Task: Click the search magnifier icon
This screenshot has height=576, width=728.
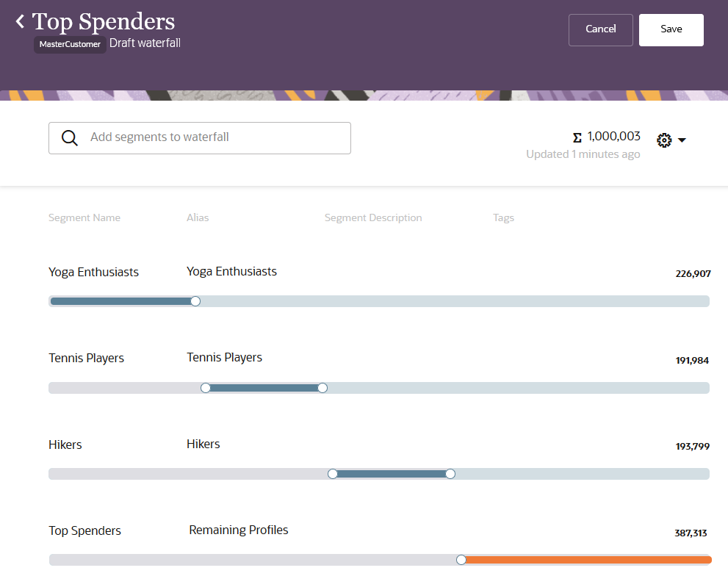Action: 70,138
